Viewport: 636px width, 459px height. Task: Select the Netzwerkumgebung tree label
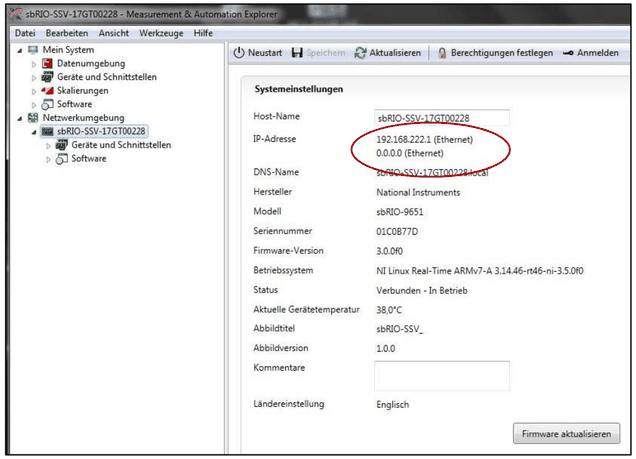(x=84, y=118)
